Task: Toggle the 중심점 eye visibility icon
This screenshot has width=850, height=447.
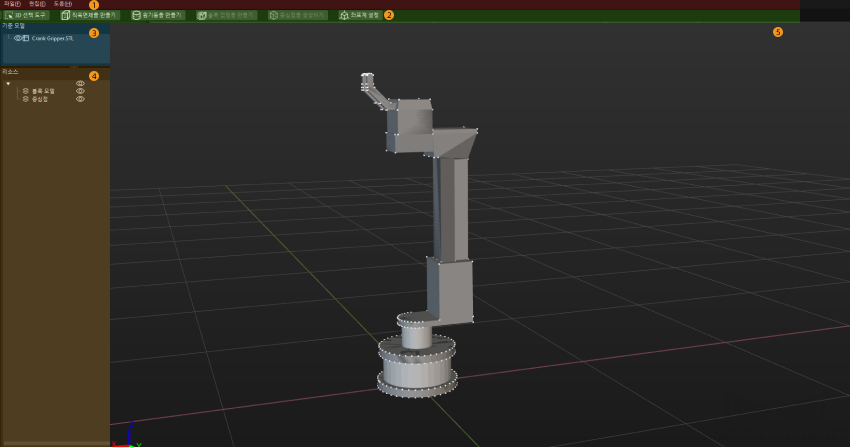Action: coord(81,99)
